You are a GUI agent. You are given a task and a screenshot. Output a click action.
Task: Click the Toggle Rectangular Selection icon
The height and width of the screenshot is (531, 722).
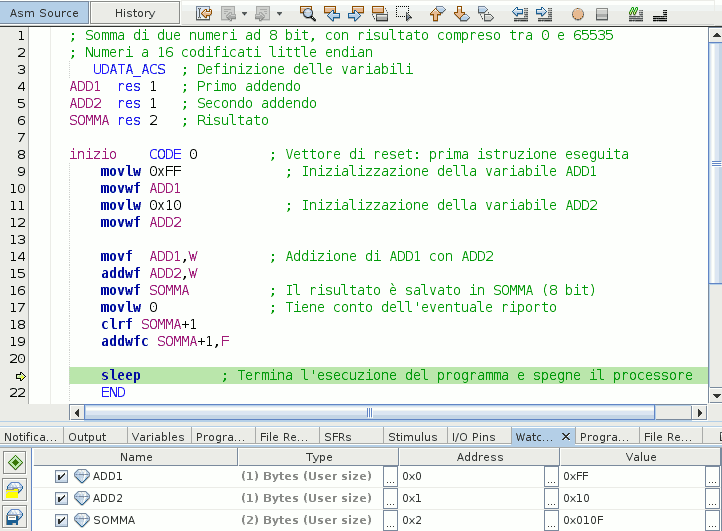click(403, 14)
